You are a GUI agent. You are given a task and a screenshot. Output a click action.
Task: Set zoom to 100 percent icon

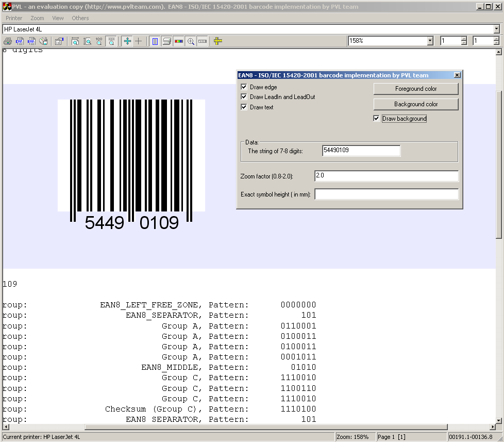[99, 41]
